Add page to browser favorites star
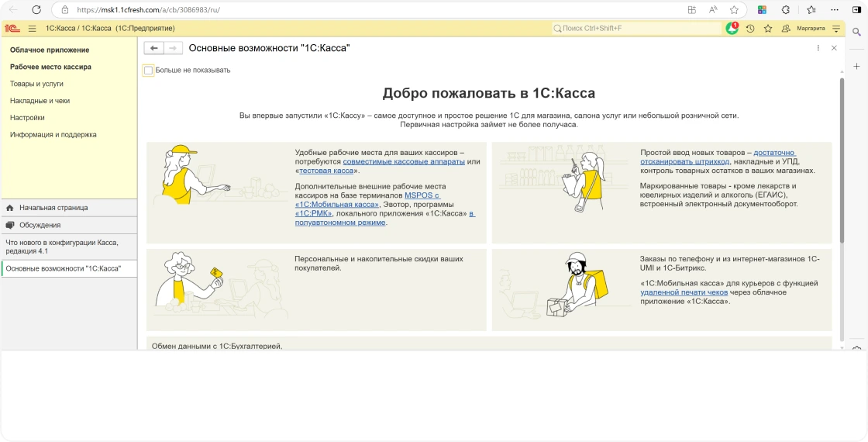Image resolution: width=868 pixels, height=442 pixels. [x=734, y=9]
